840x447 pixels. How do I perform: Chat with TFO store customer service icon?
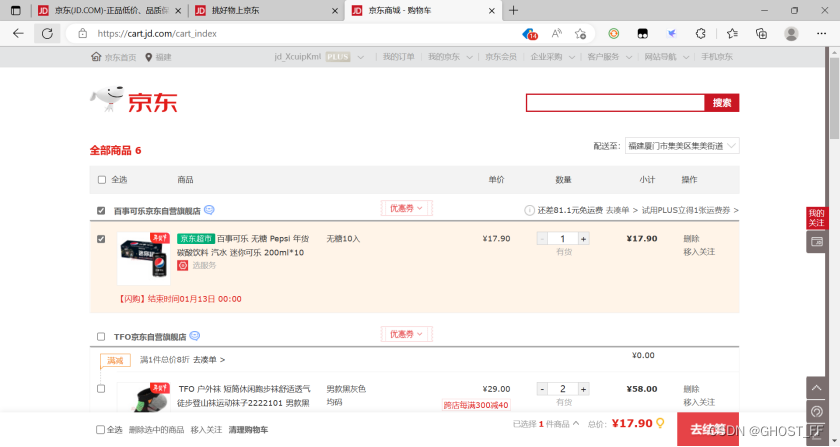coord(195,336)
